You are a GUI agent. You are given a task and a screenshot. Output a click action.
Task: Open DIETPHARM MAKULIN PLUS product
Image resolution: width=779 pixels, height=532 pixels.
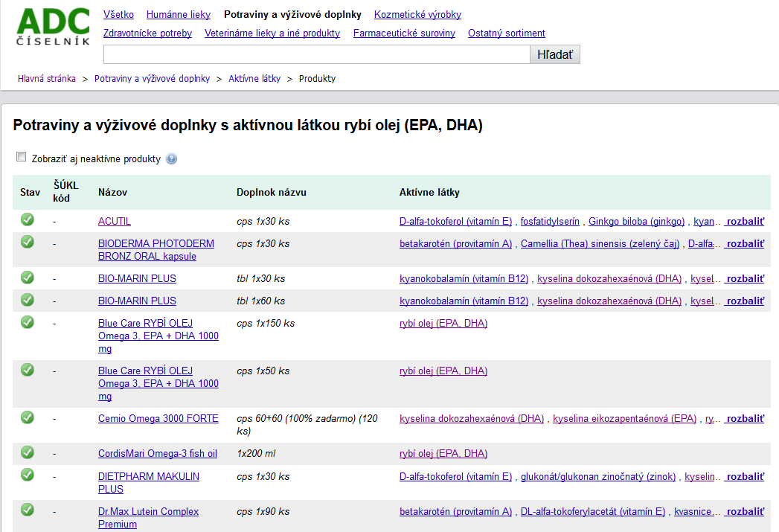(x=149, y=483)
